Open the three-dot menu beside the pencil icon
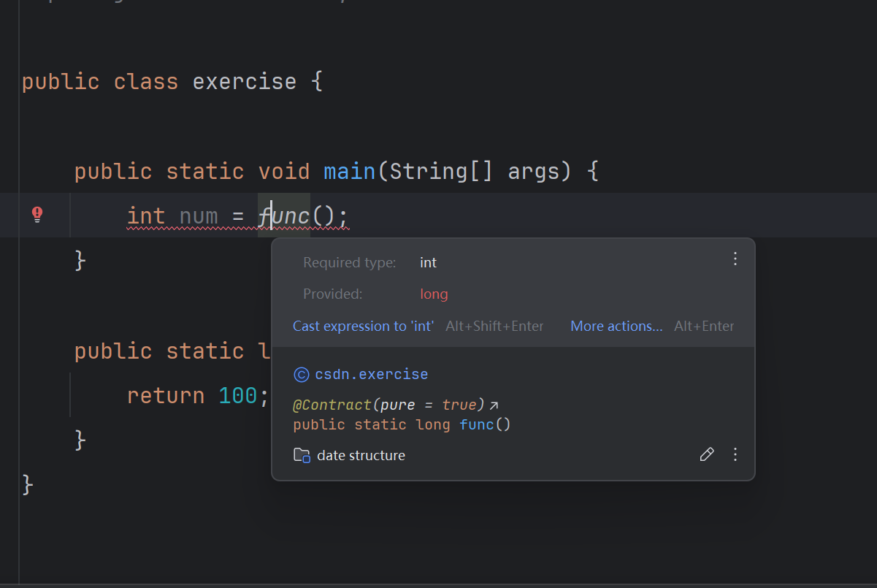 point(735,455)
